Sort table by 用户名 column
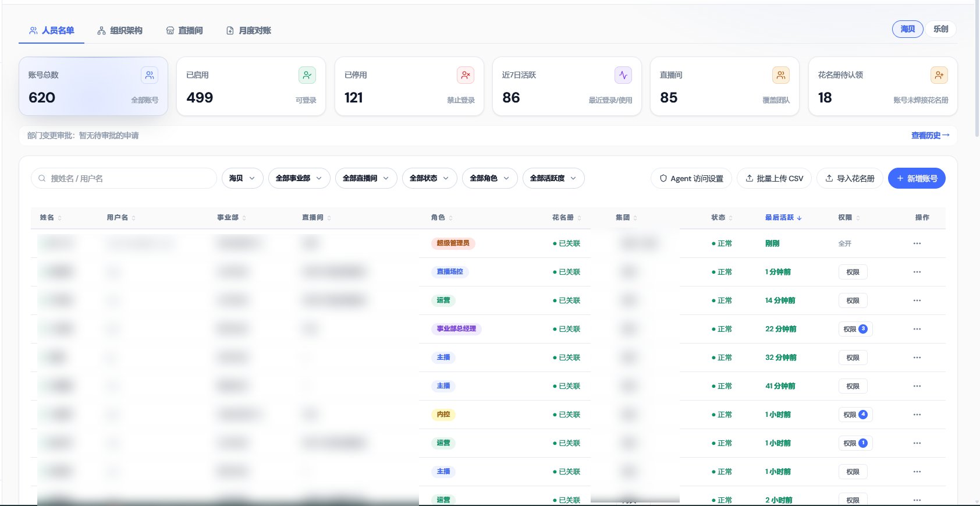Screen dimensions: 980x506 click(x=121, y=217)
